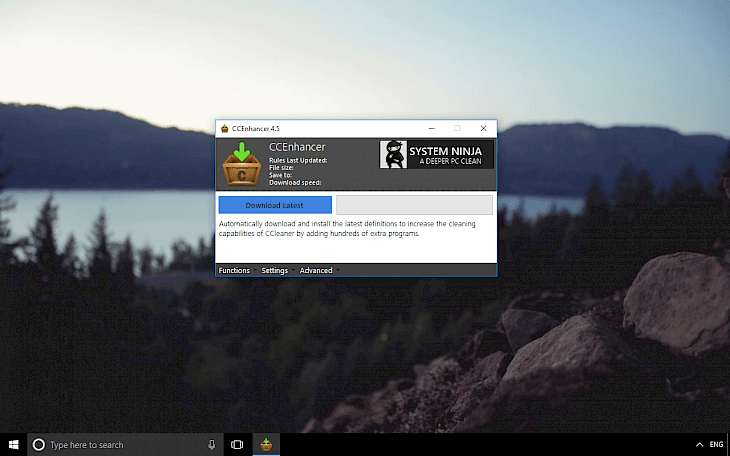Click the System Ninja banner
The height and width of the screenshot is (456, 730).
pos(436,155)
